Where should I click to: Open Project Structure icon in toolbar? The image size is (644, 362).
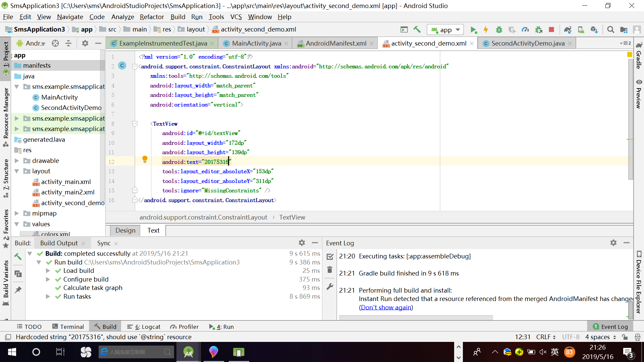[x=624, y=29]
